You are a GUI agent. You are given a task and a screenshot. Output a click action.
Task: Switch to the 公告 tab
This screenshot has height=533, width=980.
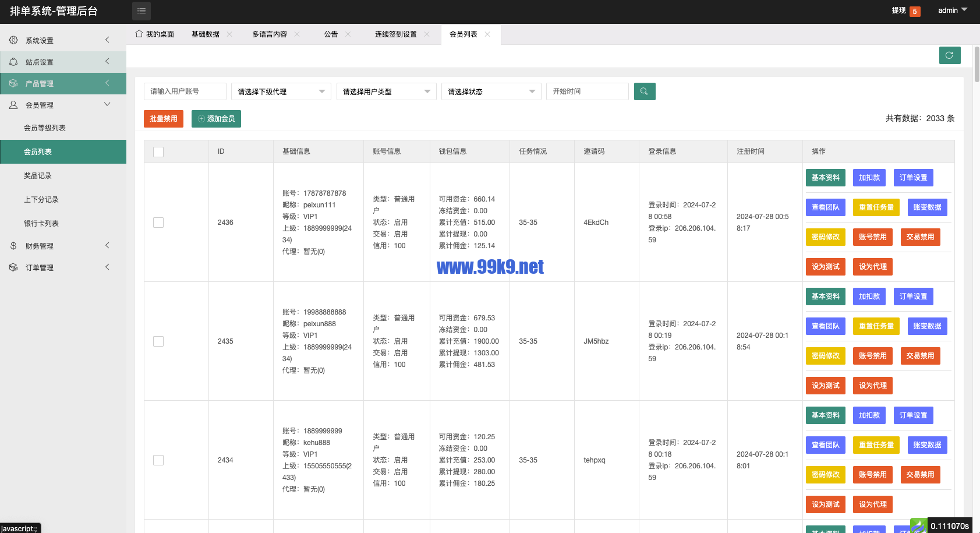pyautogui.click(x=331, y=34)
